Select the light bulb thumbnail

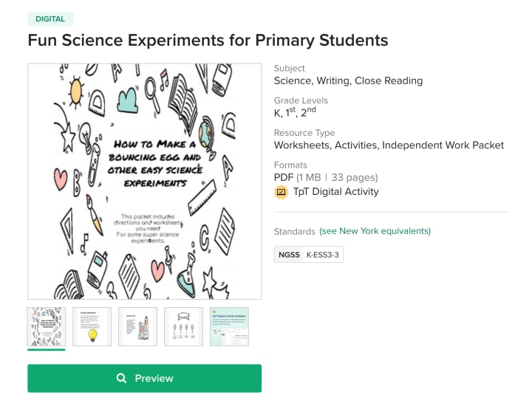(92, 326)
